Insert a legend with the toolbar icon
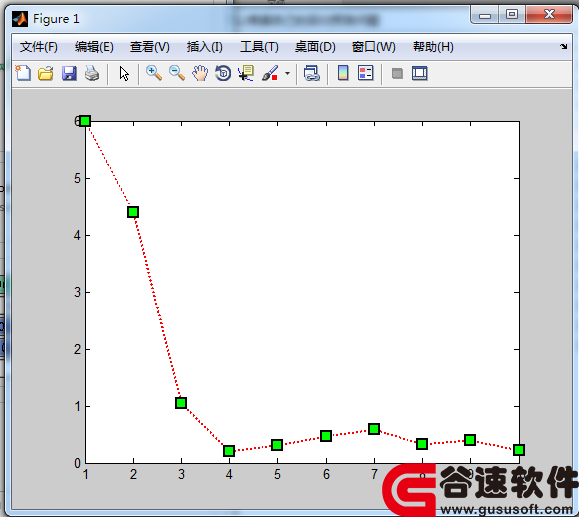579x517 pixels. [366, 73]
